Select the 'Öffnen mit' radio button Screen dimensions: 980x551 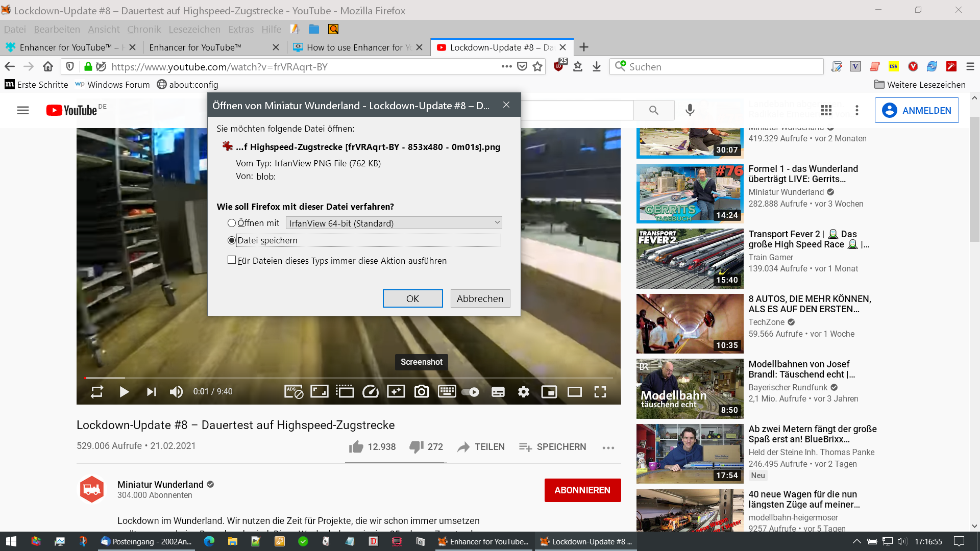(x=232, y=223)
